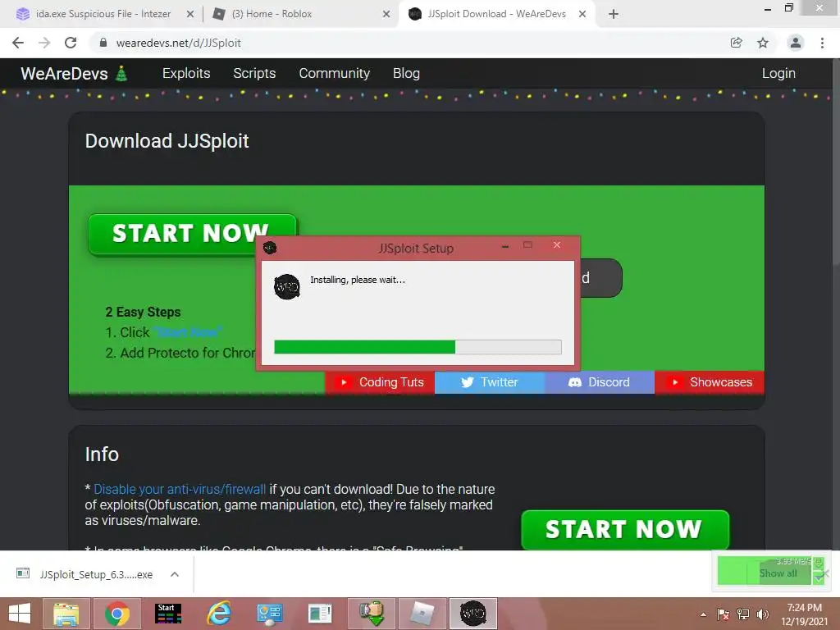
Task: Open Chrome profile avatar
Action: click(x=796, y=43)
